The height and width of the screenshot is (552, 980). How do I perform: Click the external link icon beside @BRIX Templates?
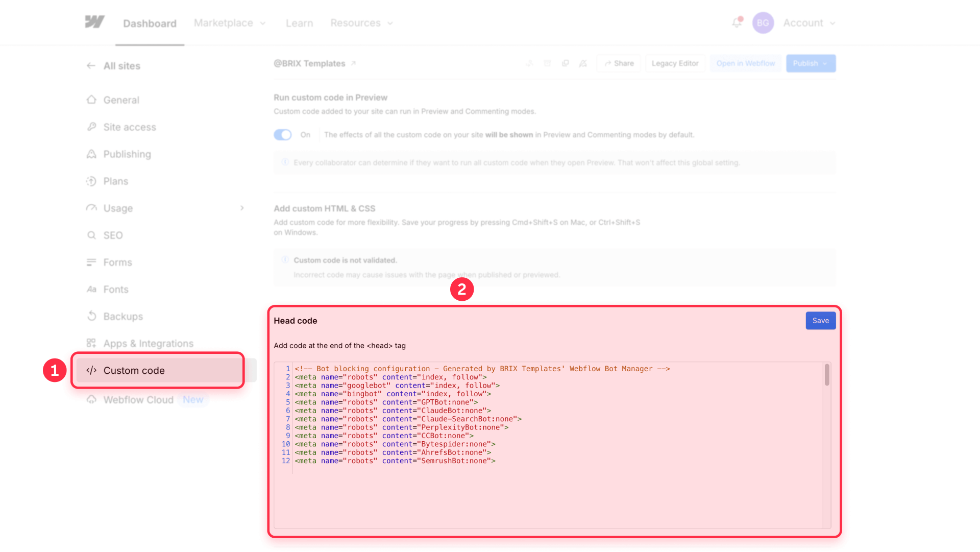pyautogui.click(x=353, y=63)
